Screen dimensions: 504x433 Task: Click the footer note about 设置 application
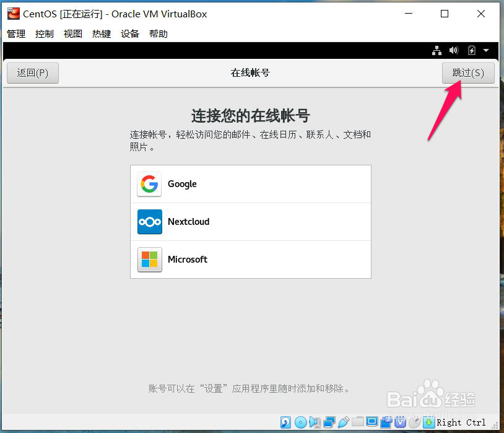coord(250,388)
